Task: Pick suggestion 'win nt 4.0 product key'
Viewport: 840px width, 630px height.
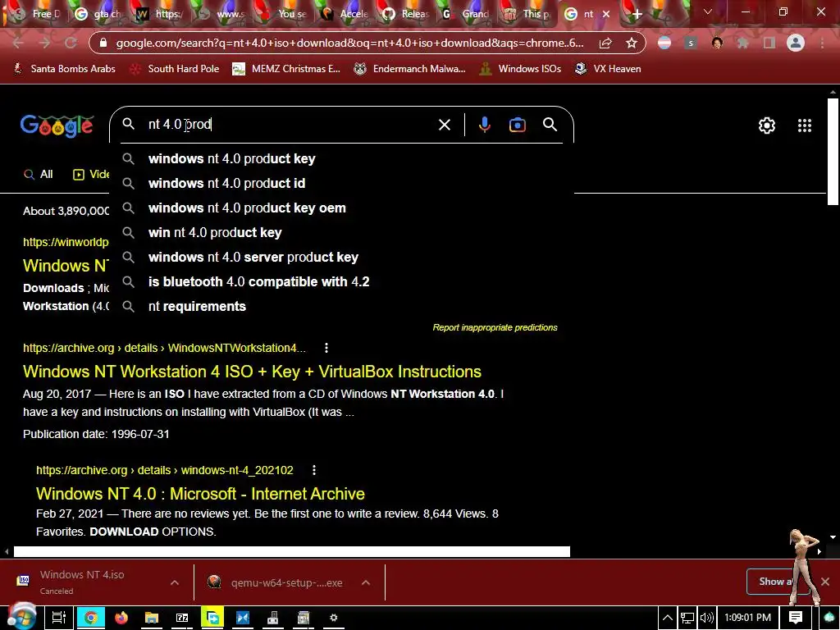Action: [342, 232]
